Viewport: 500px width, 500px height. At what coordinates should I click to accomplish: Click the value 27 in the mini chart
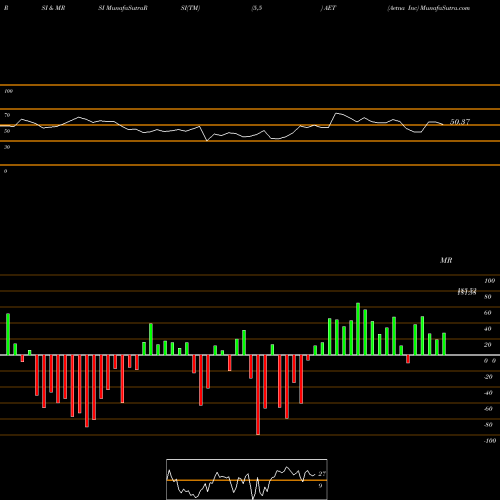tap(322, 474)
